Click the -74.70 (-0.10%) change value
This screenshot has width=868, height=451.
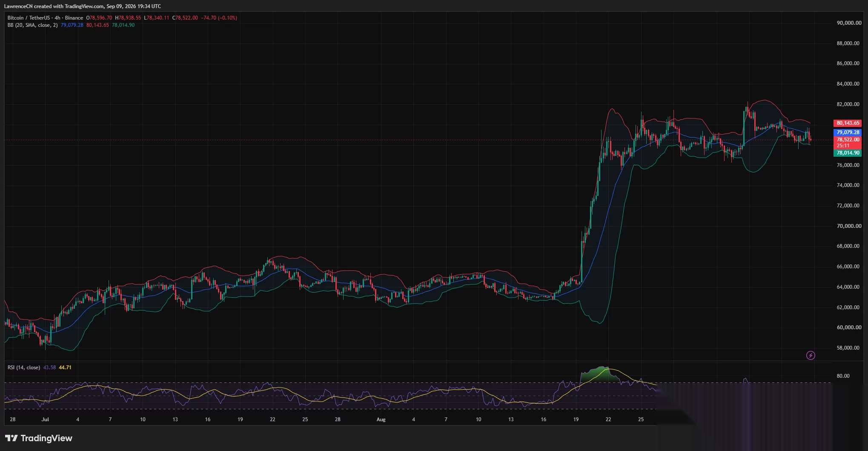tap(219, 18)
